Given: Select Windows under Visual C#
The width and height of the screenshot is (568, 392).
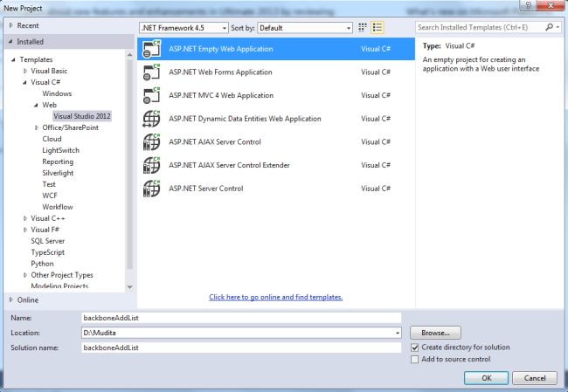Looking at the screenshot, I should coord(57,93).
